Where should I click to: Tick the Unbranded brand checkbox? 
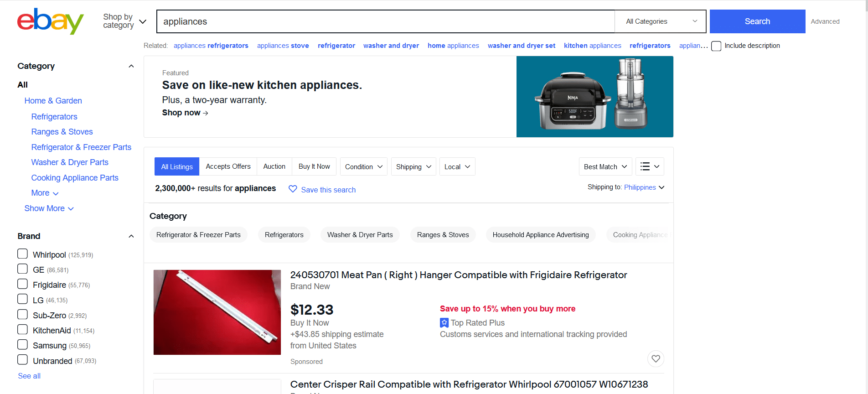[22, 359]
